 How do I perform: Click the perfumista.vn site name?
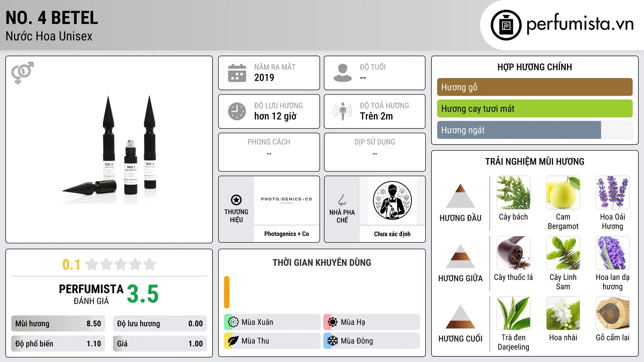[x=580, y=24]
